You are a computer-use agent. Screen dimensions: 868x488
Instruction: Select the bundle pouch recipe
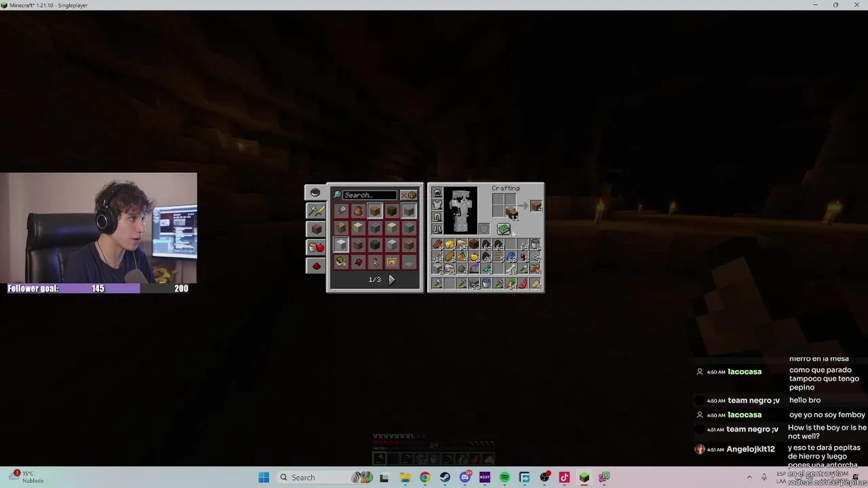click(358, 211)
